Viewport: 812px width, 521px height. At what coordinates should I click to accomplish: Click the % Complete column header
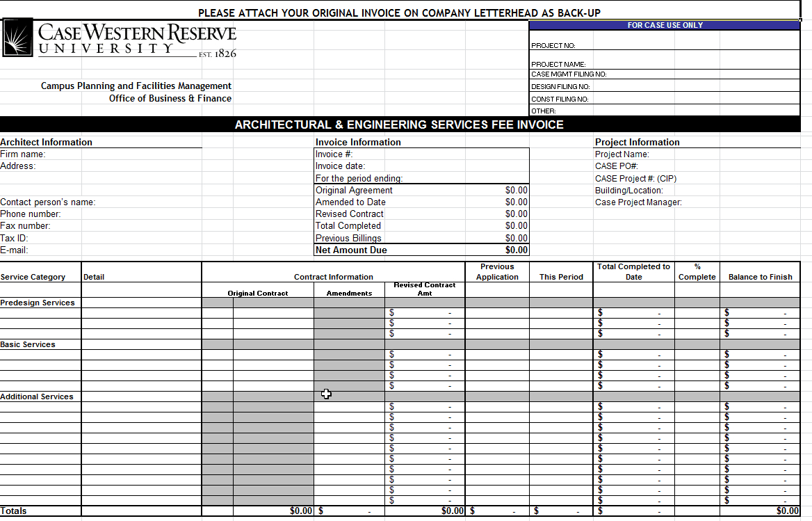tap(697, 272)
